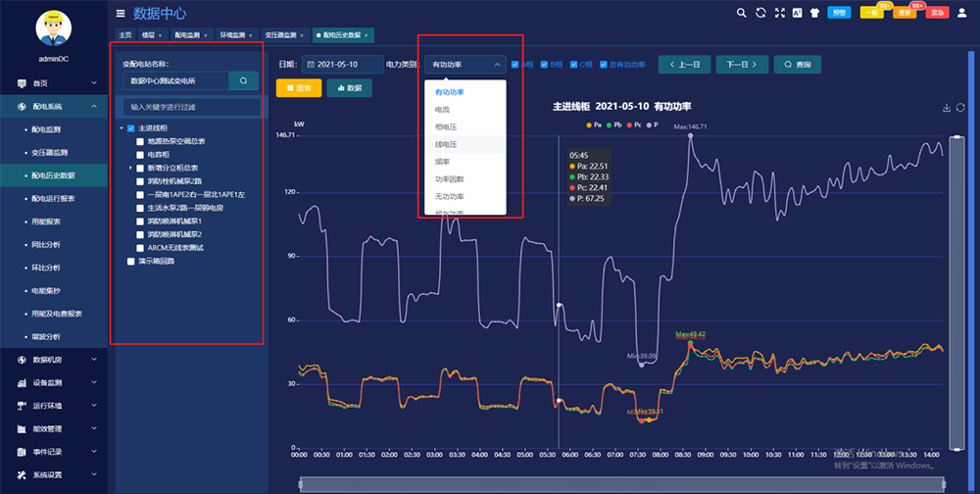Tick the 演示箱回路 checkbox
980x494 pixels.
point(131,262)
